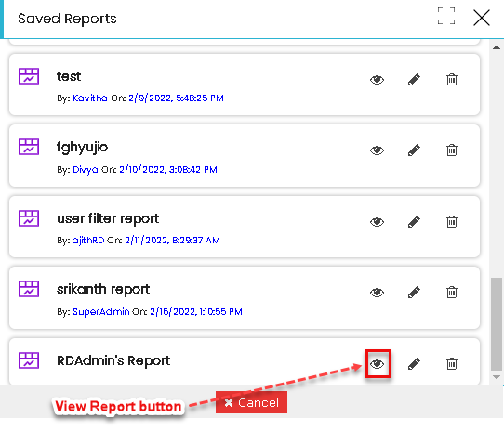Select the 'fghyujio' report title
The width and height of the screenshot is (504, 431).
click(x=82, y=148)
